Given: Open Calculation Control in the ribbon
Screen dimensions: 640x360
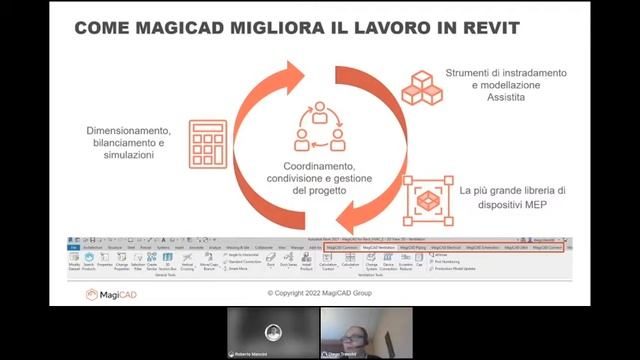Looking at the screenshot, I should point(328,261).
